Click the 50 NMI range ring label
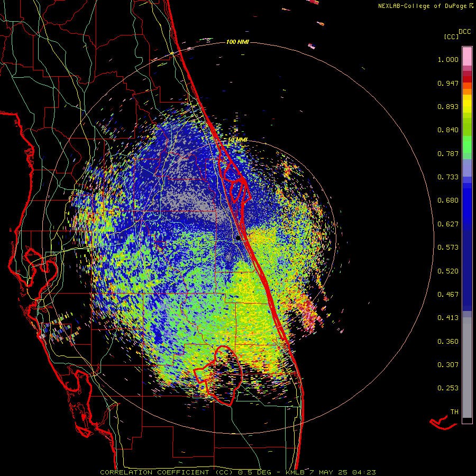 [x=237, y=140]
